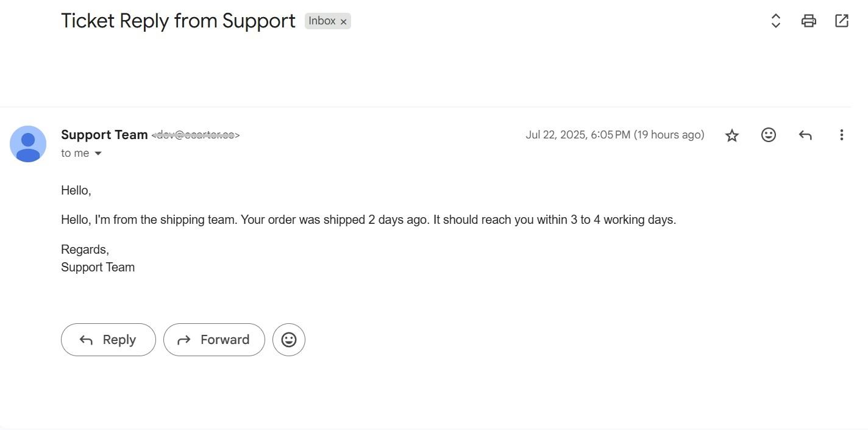Click the Jul 22, 2025 timestamp
This screenshot has height=430, width=868.
tap(614, 135)
